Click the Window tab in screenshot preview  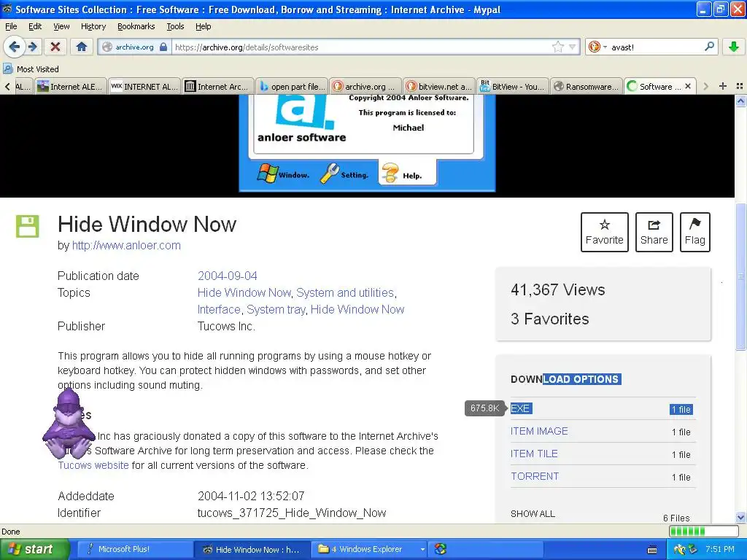284,174
